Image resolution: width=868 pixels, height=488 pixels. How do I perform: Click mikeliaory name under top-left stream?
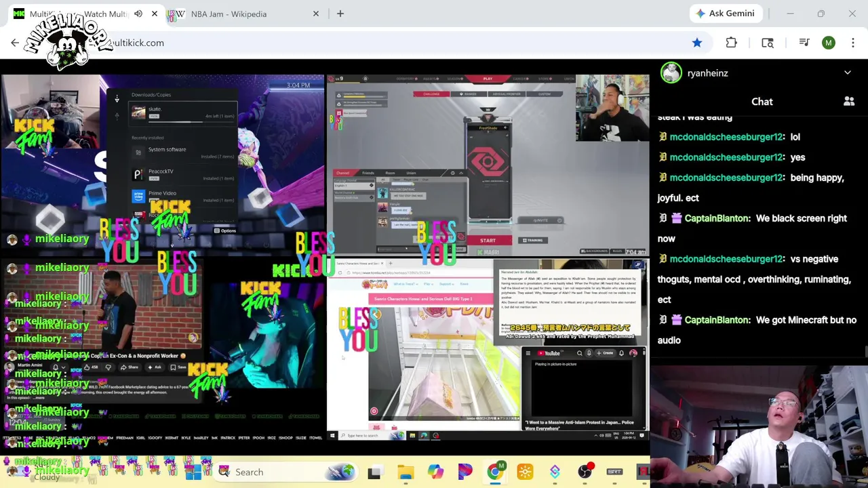pos(62,239)
